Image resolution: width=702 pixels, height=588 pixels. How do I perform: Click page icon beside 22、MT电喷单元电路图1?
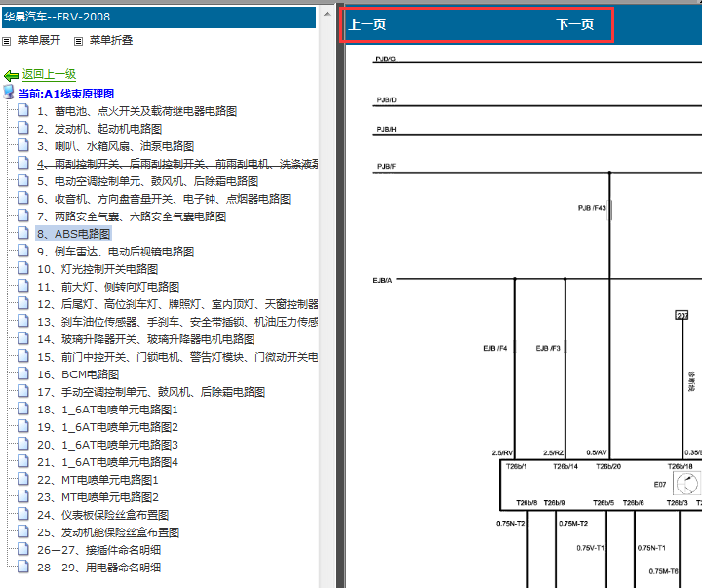23,479
